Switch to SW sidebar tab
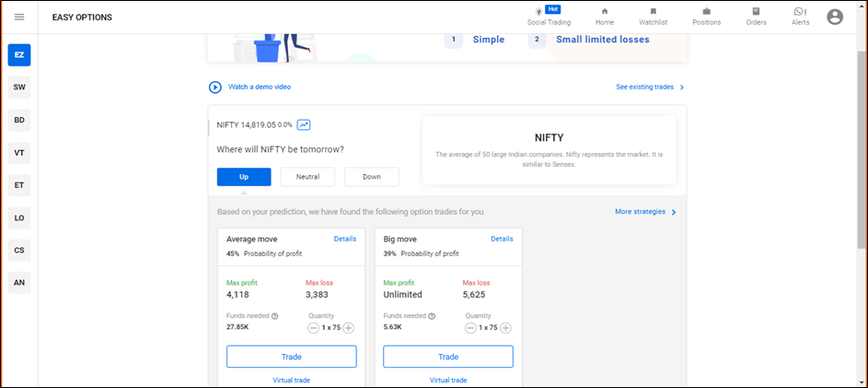868x388 pixels. tap(19, 88)
